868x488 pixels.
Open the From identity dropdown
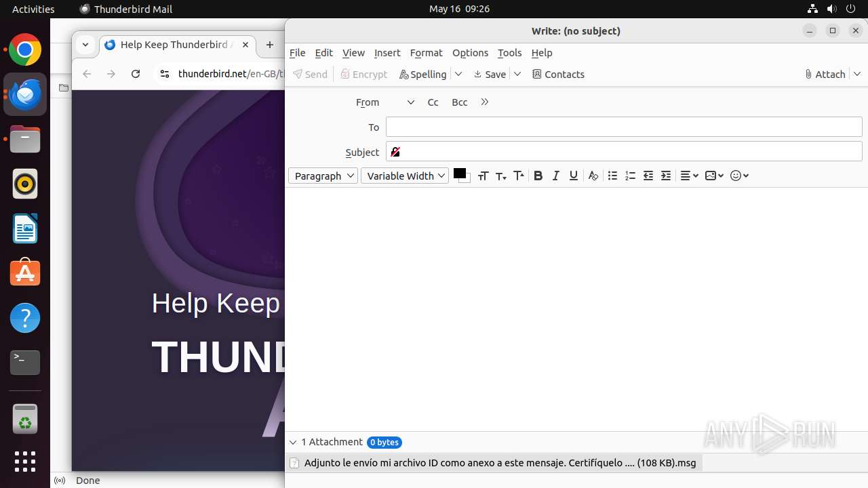pyautogui.click(x=410, y=102)
